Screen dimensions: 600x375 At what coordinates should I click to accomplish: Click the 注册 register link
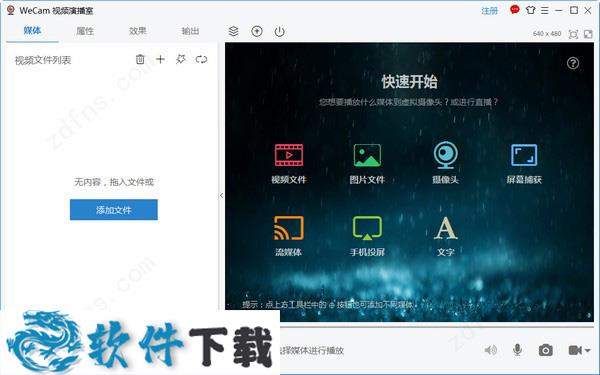489,11
